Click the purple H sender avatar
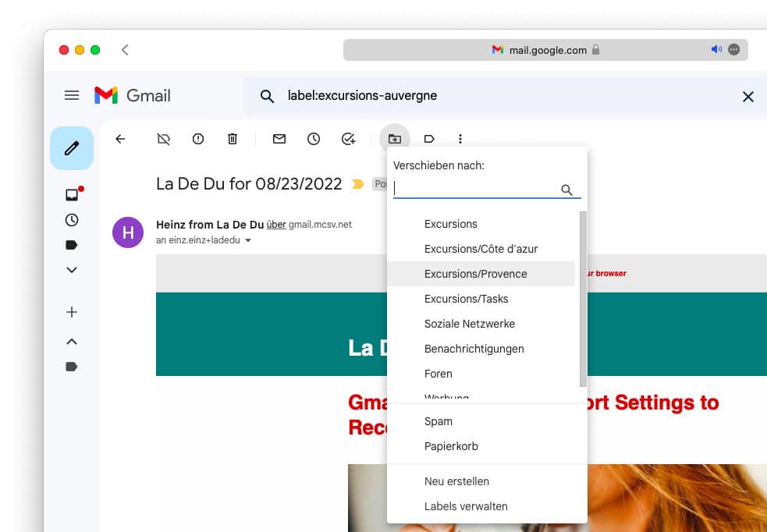This screenshot has width=767, height=532. click(128, 232)
